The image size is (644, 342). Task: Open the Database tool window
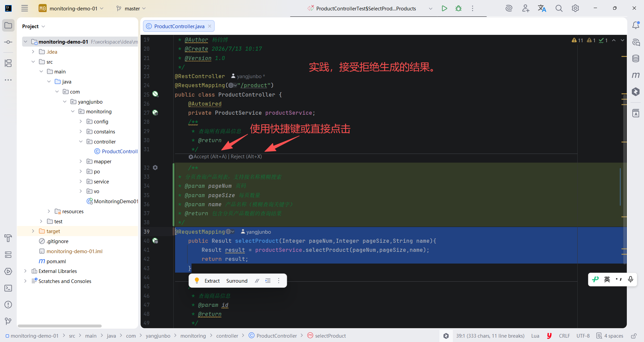636,59
